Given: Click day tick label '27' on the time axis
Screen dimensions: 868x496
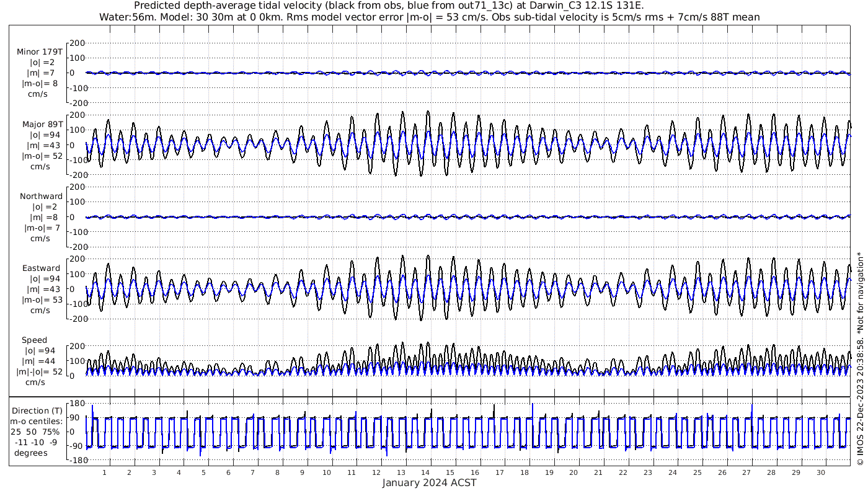Looking at the screenshot, I should (x=746, y=472).
